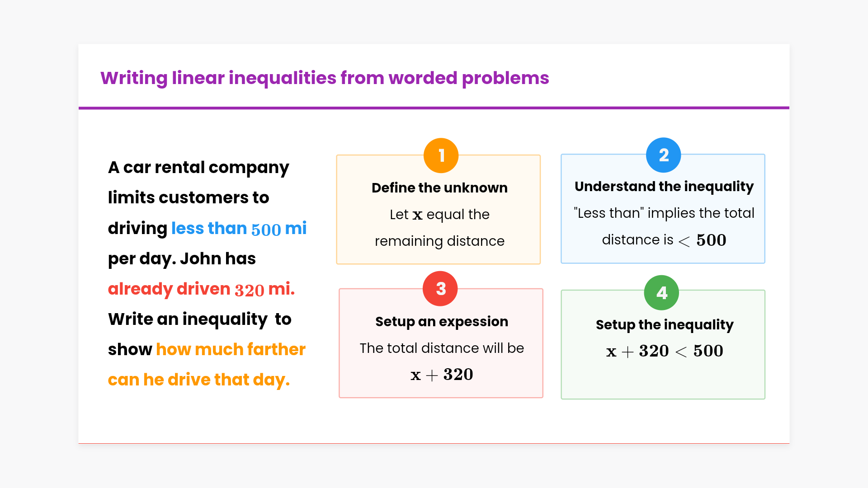Click the 'x + 320' expression in step 3
Viewport: 868px width, 488px height.
tap(442, 375)
